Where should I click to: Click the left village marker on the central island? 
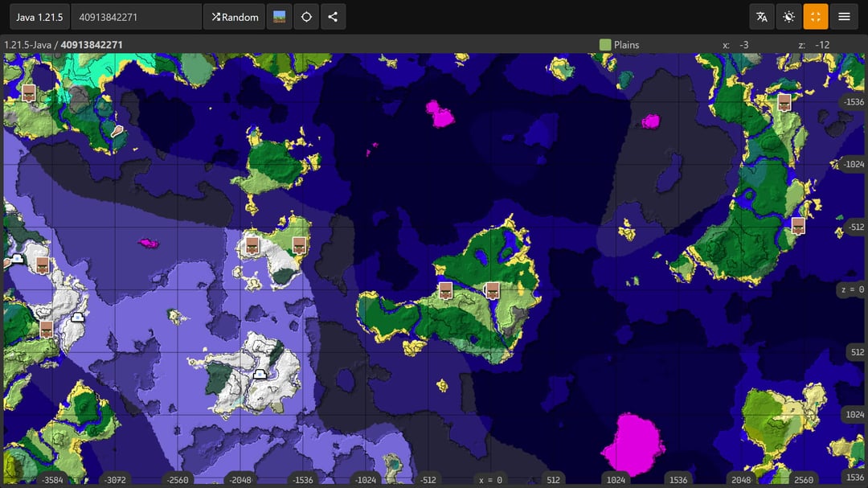(x=445, y=290)
